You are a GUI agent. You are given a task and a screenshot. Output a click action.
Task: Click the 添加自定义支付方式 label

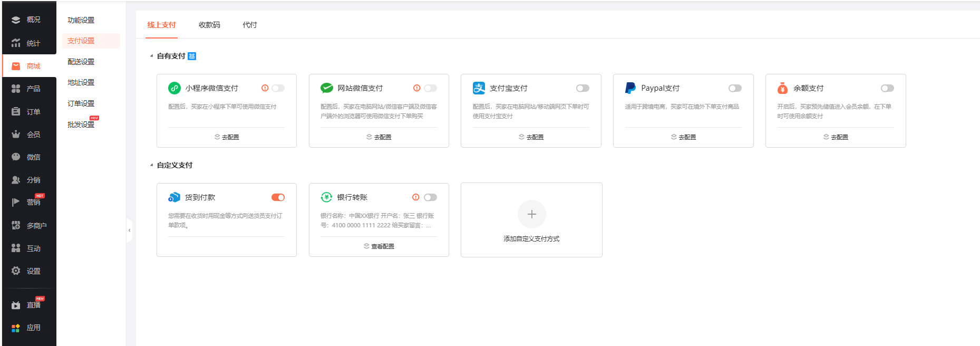(x=531, y=239)
